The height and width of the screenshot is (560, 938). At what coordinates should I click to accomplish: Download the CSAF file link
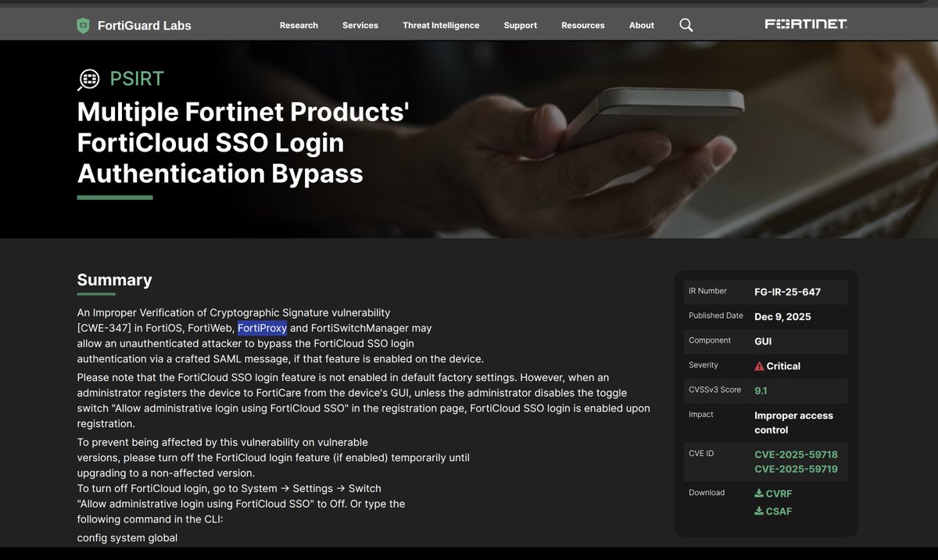[773, 512]
